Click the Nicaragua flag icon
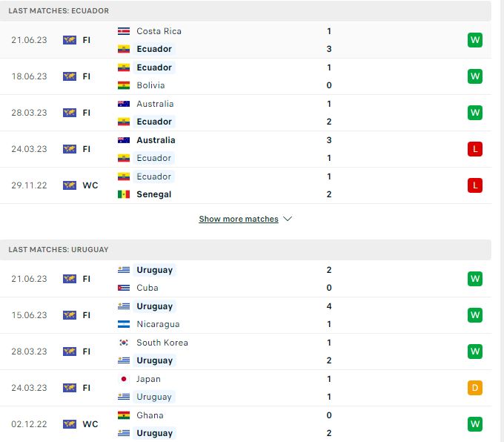The width and height of the screenshot is (504, 442). [x=124, y=324]
